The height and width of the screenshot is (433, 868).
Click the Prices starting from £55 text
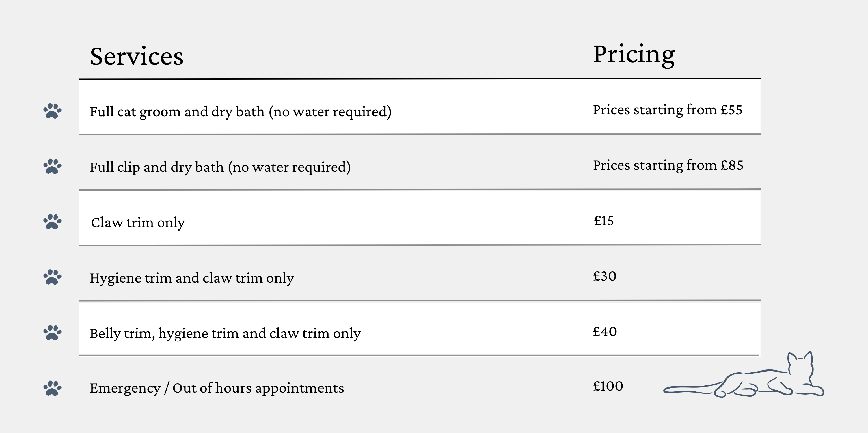667,110
